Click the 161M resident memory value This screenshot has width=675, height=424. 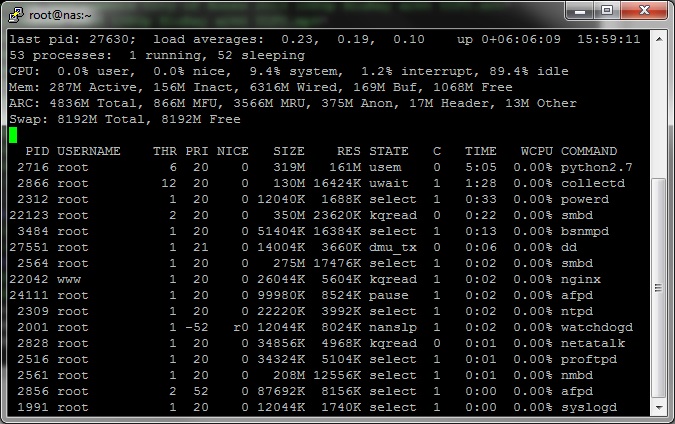345,167
